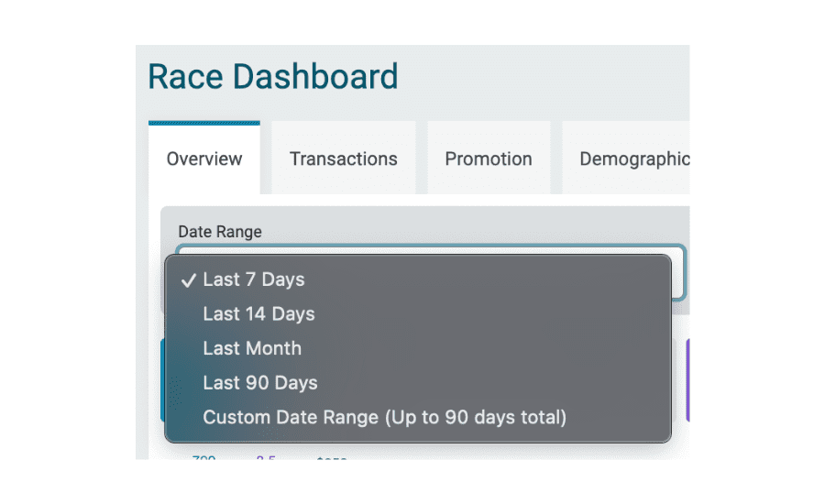Open the Demographics tab
This screenshot has width=825, height=504.
pos(626,159)
